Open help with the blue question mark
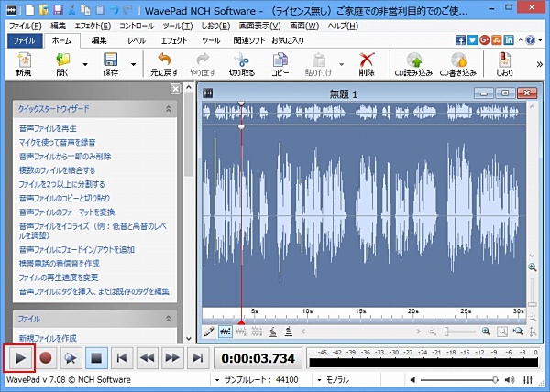550x392 pixels. point(531,40)
